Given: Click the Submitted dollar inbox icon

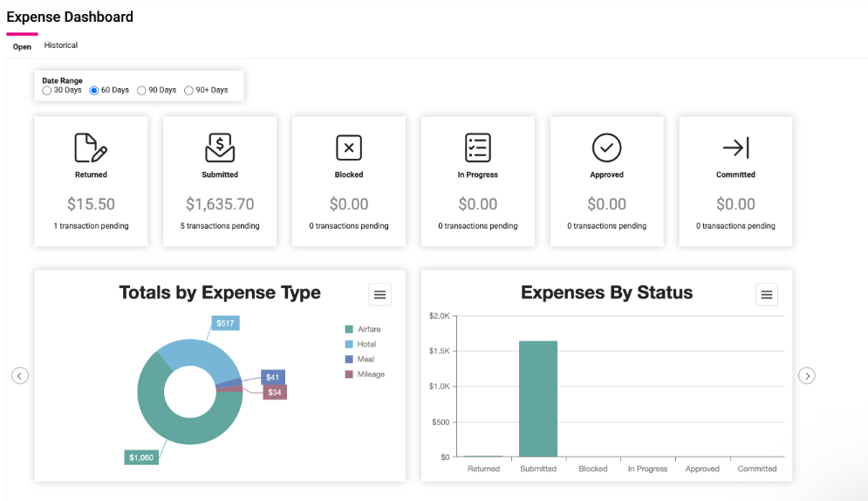Looking at the screenshot, I should pos(220,148).
